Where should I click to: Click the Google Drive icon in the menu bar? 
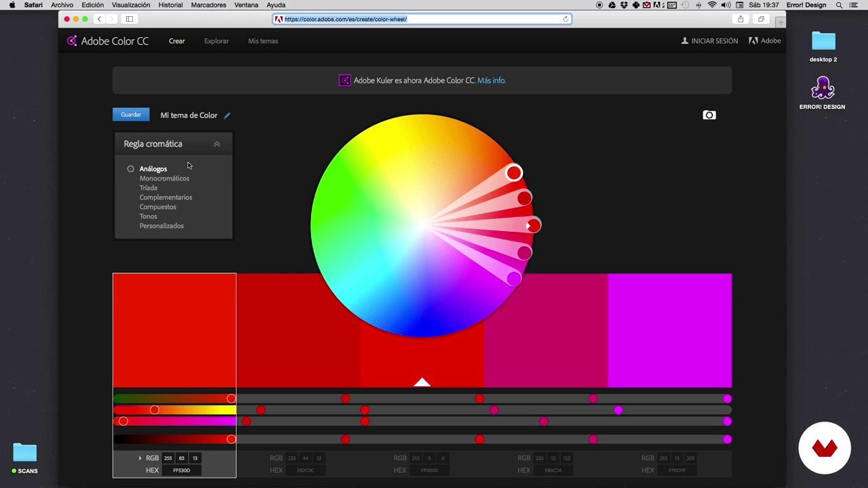coord(612,5)
